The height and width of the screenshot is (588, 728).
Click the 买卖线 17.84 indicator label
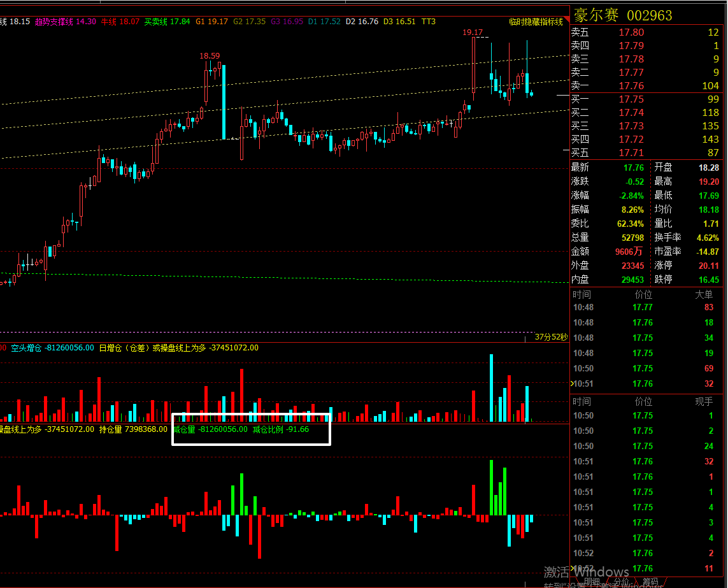coord(167,22)
